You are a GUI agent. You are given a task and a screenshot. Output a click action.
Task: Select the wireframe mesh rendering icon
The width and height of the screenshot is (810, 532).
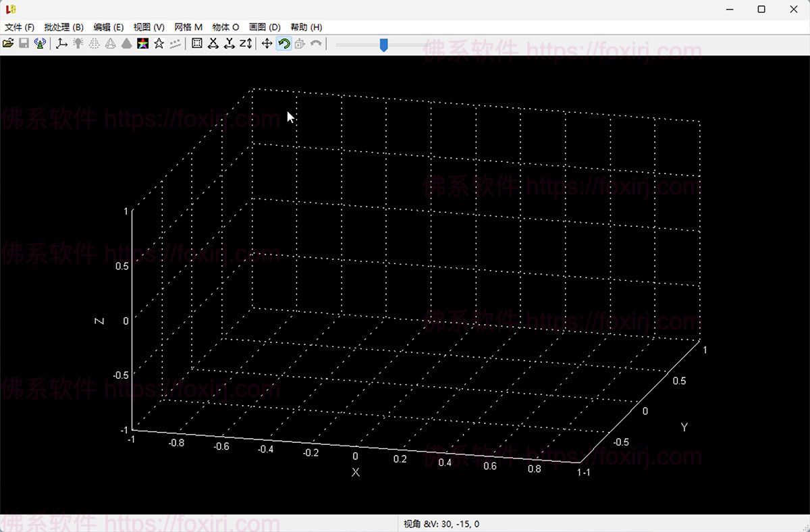click(x=111, y=43)
